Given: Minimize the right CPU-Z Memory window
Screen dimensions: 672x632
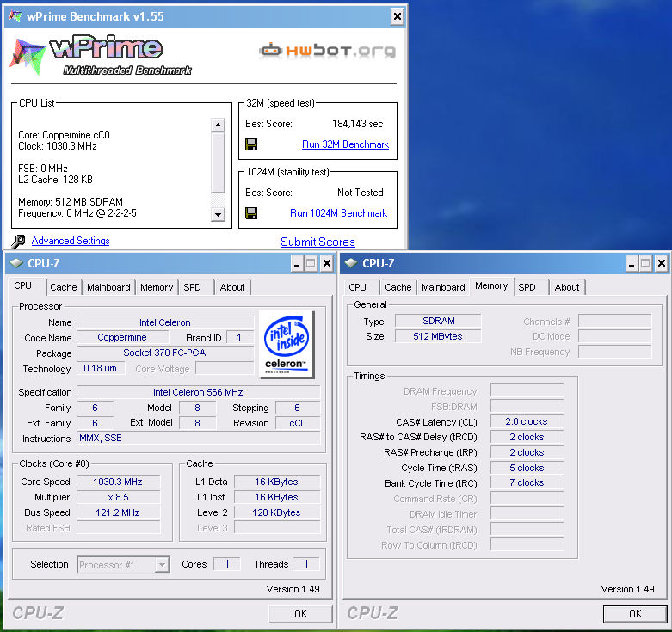Looking at the screenshot, I should [632, 263].
